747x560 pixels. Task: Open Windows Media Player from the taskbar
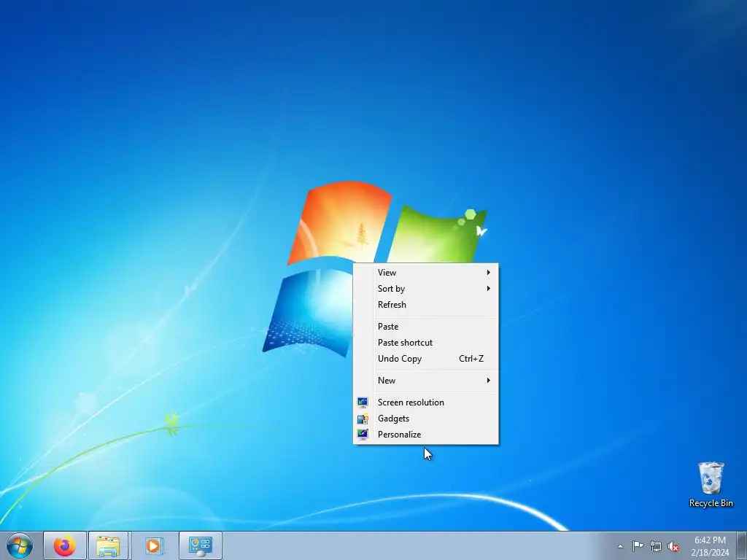[154, 545]
